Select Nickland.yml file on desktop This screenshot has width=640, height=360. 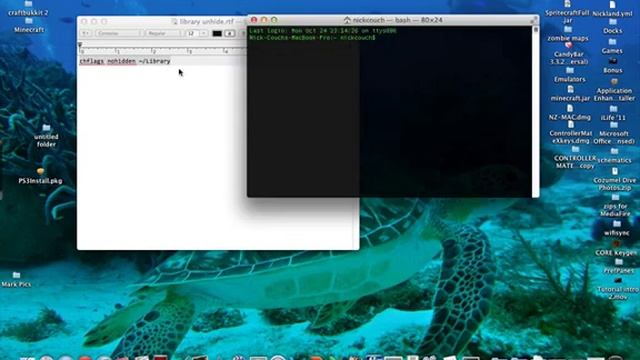[612, 9]
